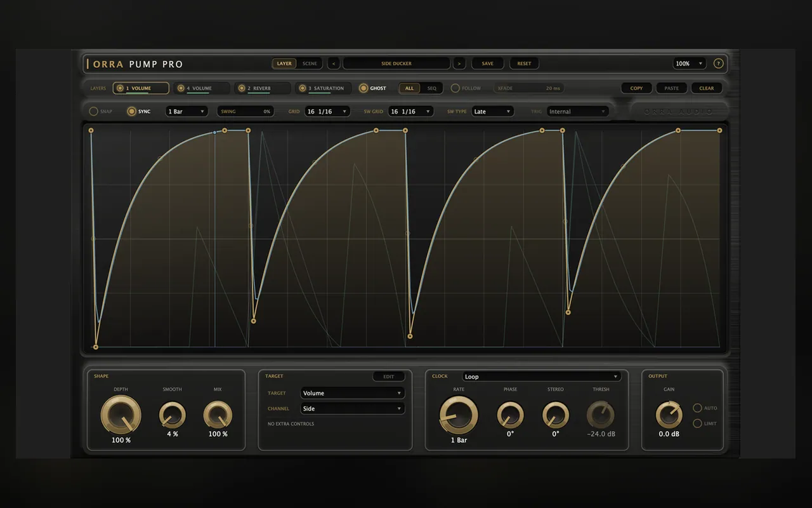
Task: Go to next preset arrow
Action: 459,63
